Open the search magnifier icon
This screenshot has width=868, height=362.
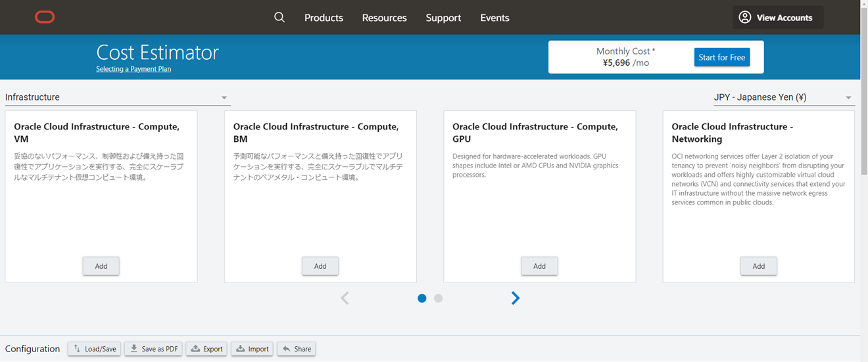[x=279, y=18]
